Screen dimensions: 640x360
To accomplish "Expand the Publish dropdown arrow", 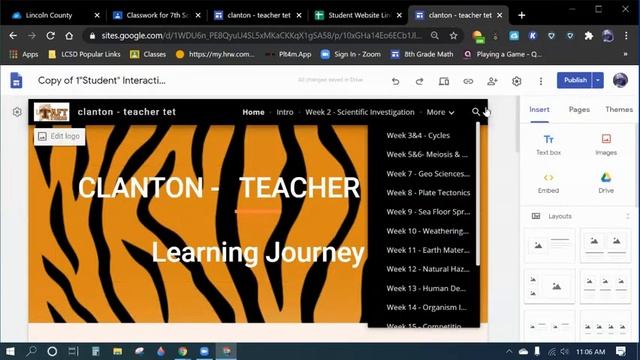I will (x=598, y=80).
